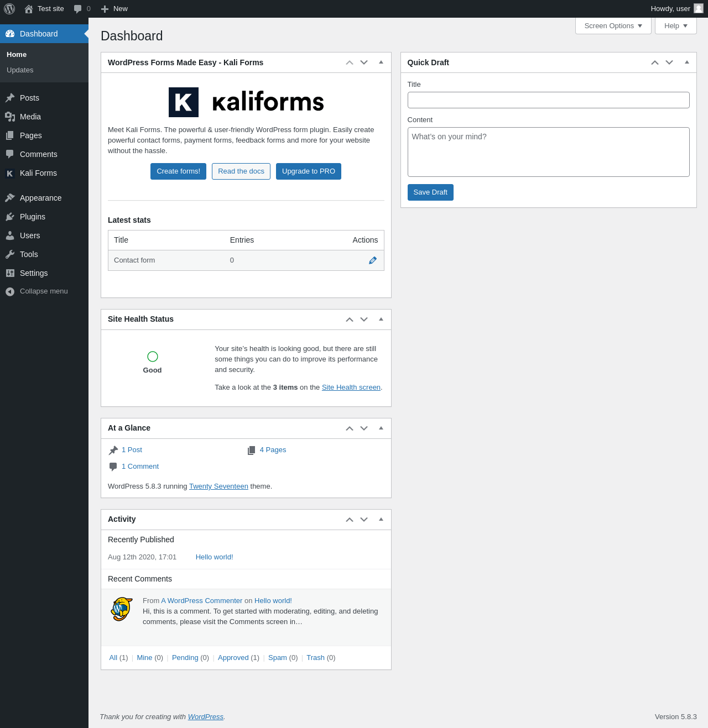Screen dimensions: 708x728
Task: Move Kali Forms widget up
Action: 350,62
